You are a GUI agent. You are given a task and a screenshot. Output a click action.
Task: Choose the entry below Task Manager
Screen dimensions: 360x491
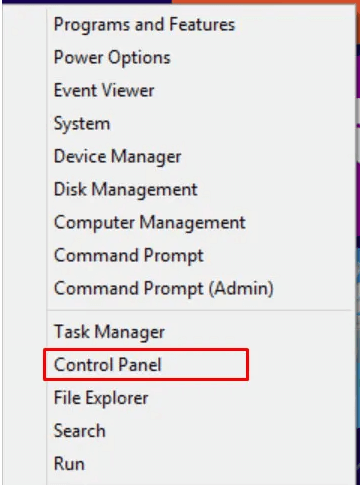pos(146,365)
